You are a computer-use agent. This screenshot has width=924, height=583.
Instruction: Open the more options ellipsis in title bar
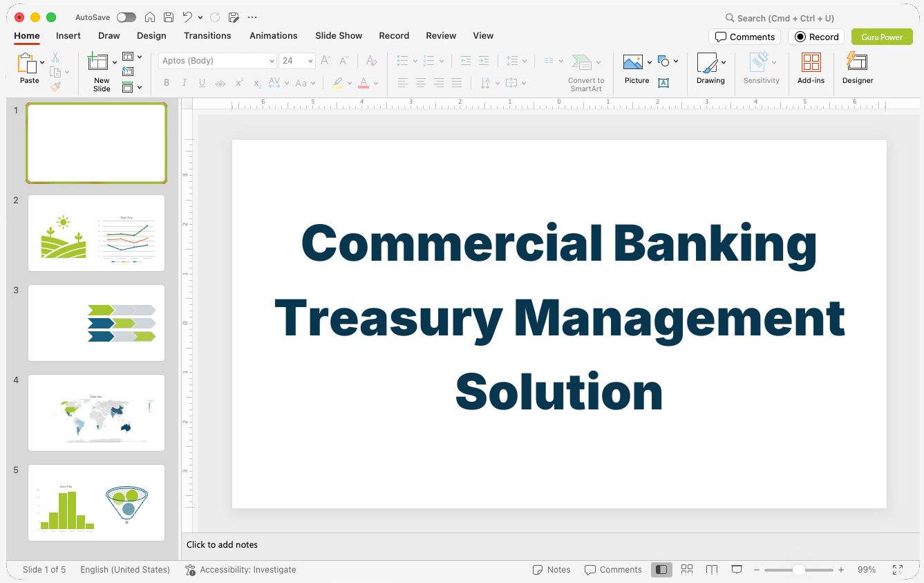[252, 17]
